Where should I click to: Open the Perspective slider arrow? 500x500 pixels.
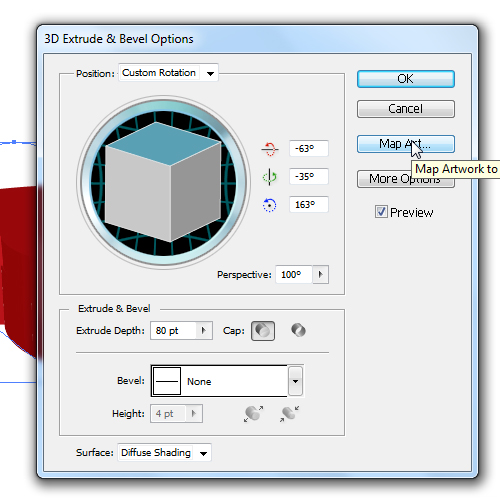point(321,274)
